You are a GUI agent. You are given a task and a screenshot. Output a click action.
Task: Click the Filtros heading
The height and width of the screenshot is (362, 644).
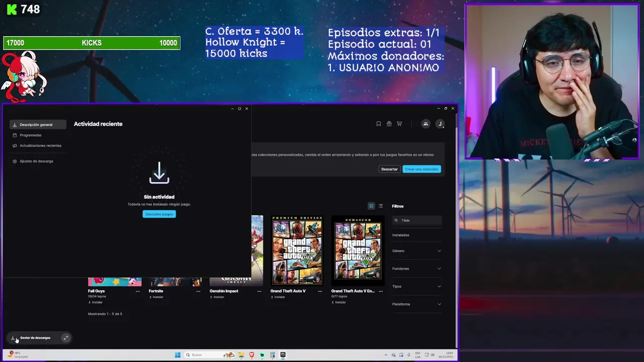pyautogui.click(x=398, y=206)
